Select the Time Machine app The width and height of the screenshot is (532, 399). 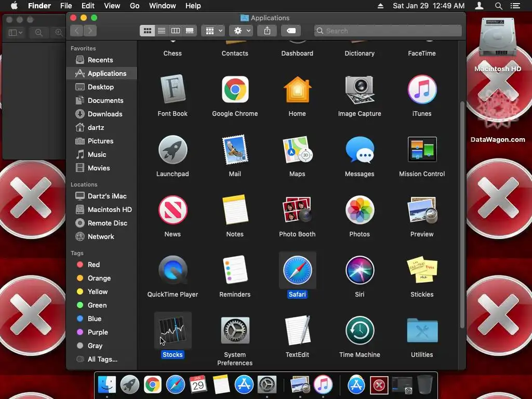[x=360, y=330]
